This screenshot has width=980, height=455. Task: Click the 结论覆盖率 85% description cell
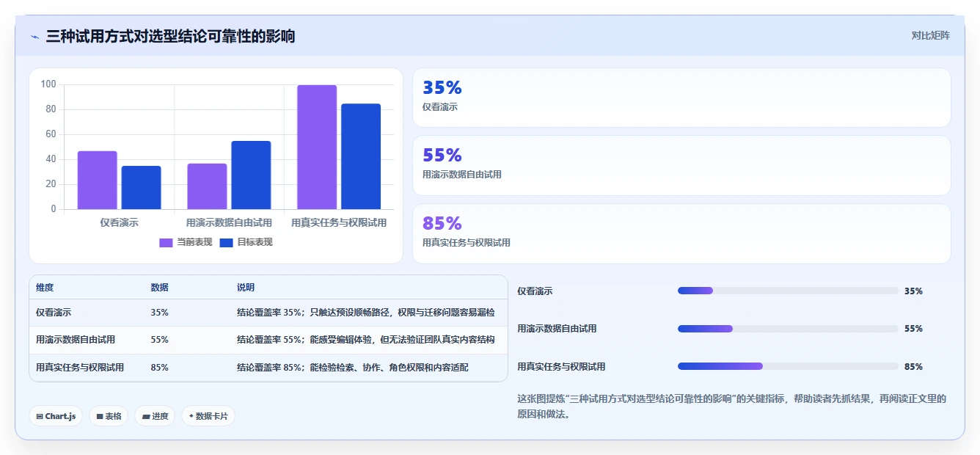[x=369, y=368]
